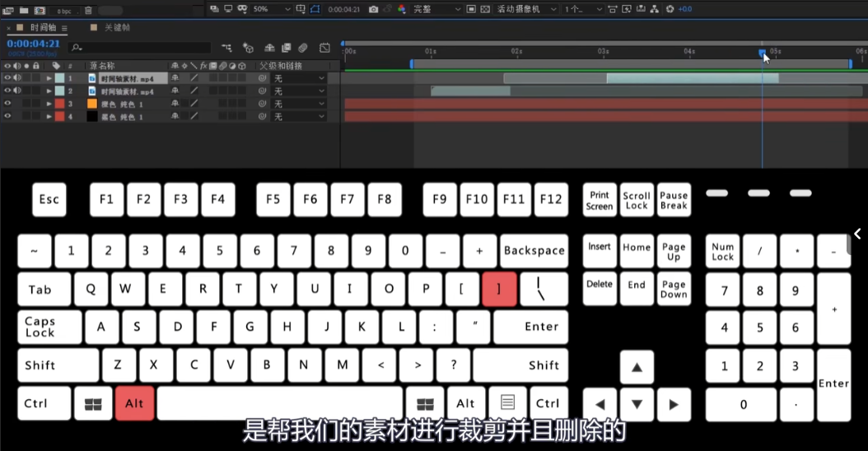Toggle the lock switch for layer 3
Viewport: 868px width, 451px height.
(x=36, y=104)
